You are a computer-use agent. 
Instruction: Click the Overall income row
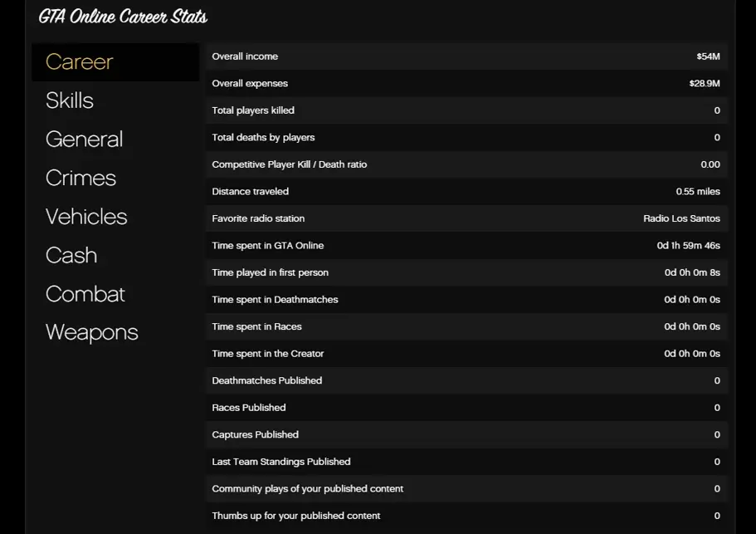pyautogui.click(x=466, y=56)
